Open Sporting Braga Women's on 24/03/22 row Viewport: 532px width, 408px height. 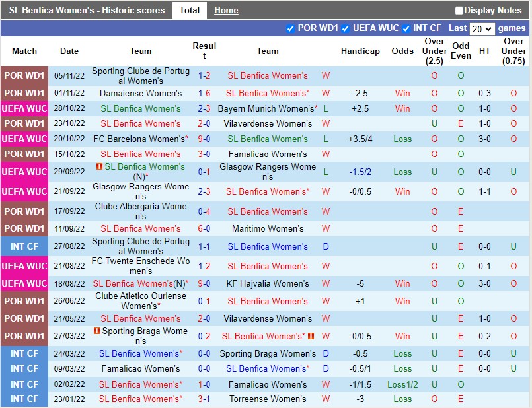pos(268,353)
